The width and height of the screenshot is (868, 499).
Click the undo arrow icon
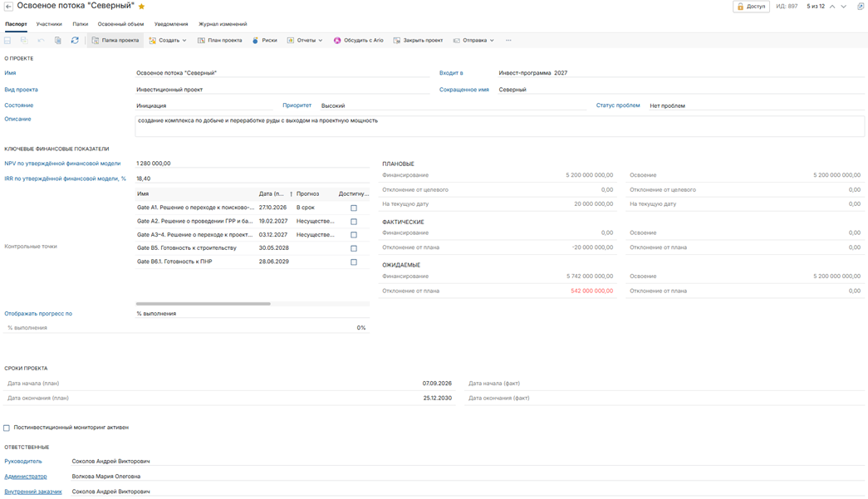[x=41, y=41]
